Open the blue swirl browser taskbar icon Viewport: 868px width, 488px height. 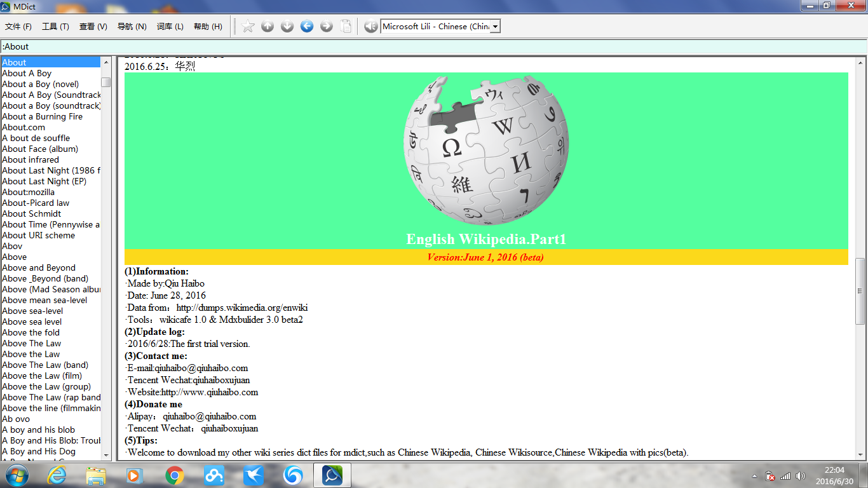pyautogui.click(x=293, y=475)
